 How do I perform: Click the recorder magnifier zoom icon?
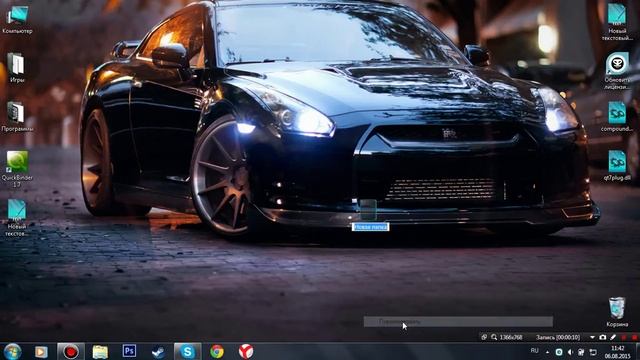pos(494,337)
